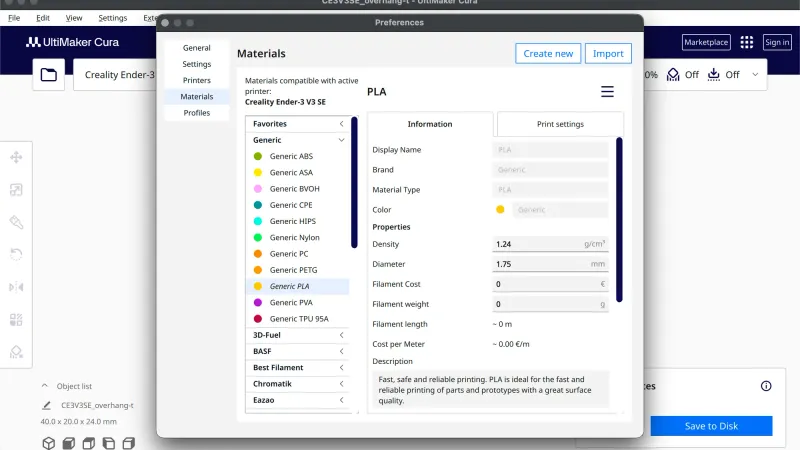Select Generic PETG material
Image resolution: width=800 pixels, height=450 pixels.
pos(297,270)
